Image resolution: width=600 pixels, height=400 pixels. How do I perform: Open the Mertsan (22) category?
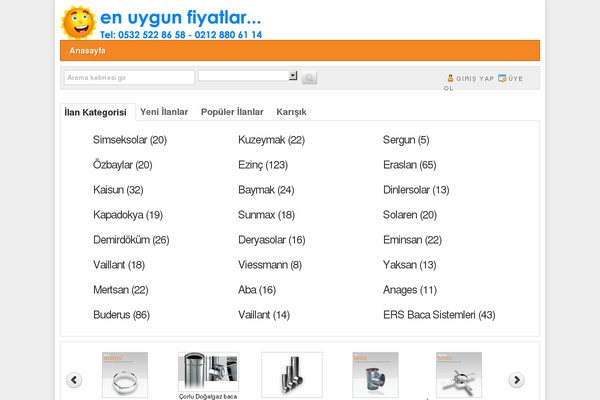pos(121,290)
